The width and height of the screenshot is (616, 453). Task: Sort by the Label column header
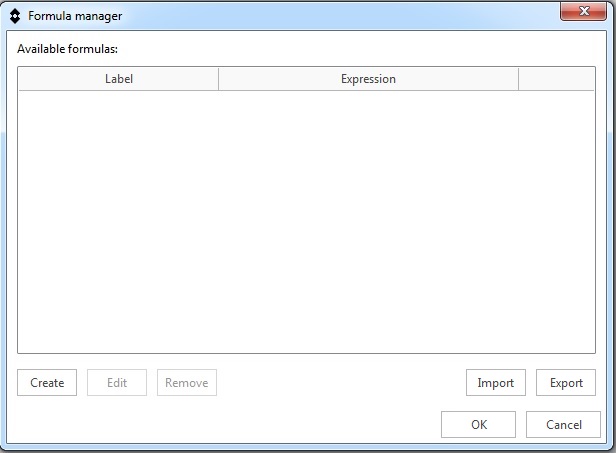118,79
